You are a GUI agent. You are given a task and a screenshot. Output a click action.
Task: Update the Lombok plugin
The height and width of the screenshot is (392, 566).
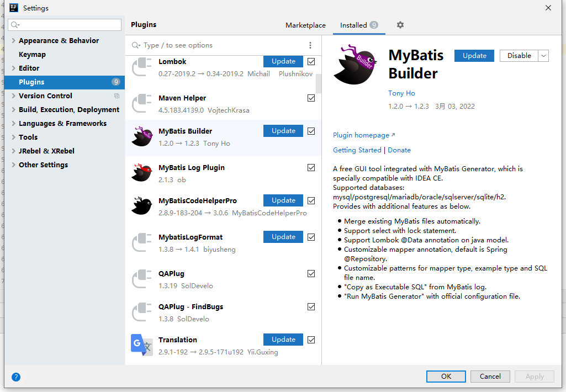point(283,61)
